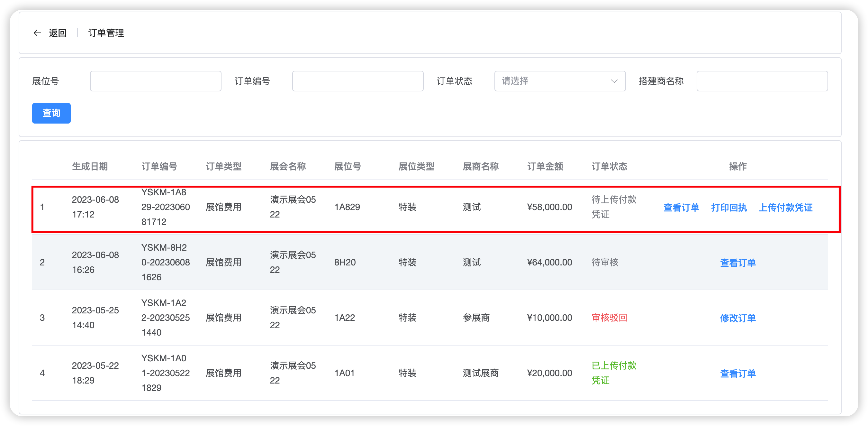Image resolution: width=868 pixels, height=426 pixels.
Task: Click the 展商名称 column header
Action: pyautogui.click(x=481, y=166)
